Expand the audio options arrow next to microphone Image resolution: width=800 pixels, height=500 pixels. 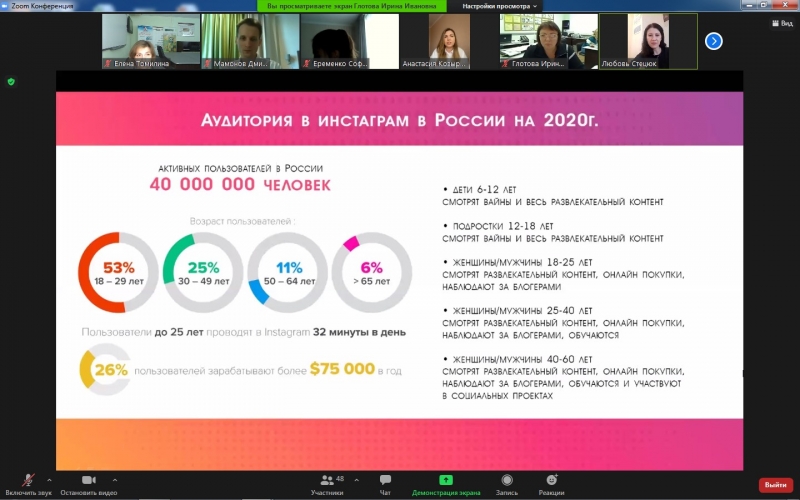(x=49, y=480)
